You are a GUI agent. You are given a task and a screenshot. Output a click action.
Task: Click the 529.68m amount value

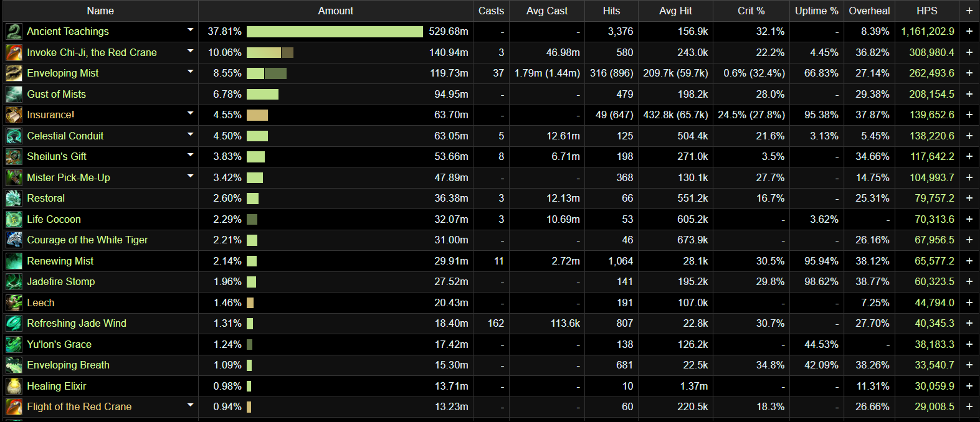point(449,32)
